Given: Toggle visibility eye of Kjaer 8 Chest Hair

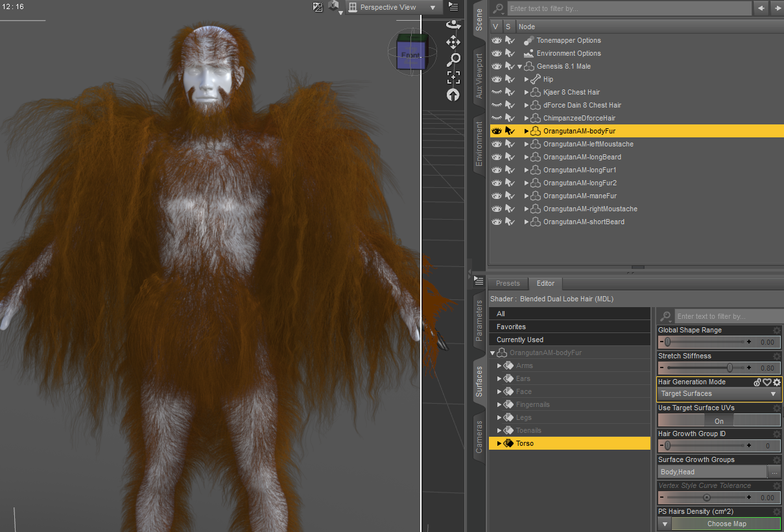Looking at the screenshot, I should [497, 92].
